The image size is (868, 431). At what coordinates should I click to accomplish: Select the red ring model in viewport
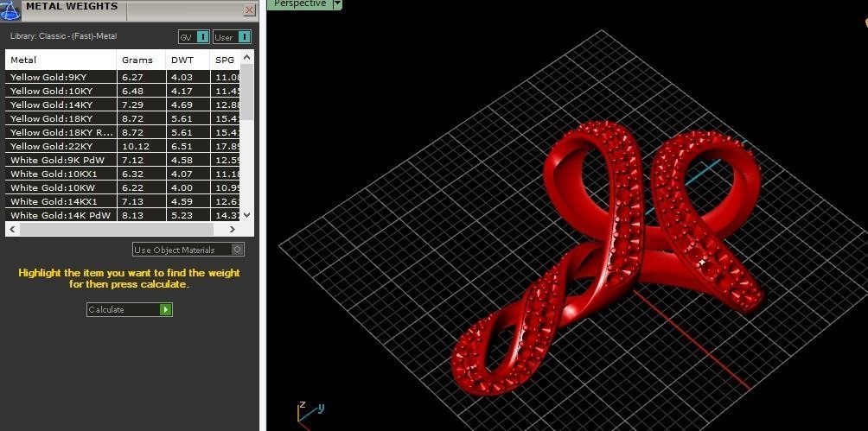(609, 260)
